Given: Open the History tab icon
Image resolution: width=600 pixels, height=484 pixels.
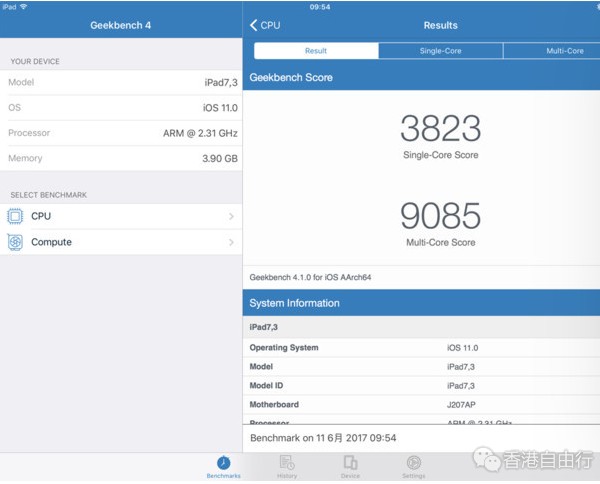Looking at the screenshot, I should pos(287,462).
